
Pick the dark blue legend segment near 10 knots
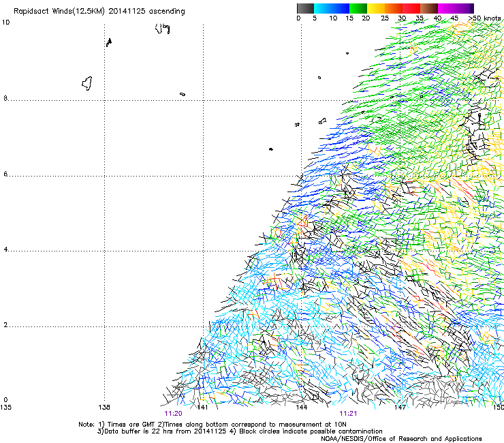tap(340, 8)
